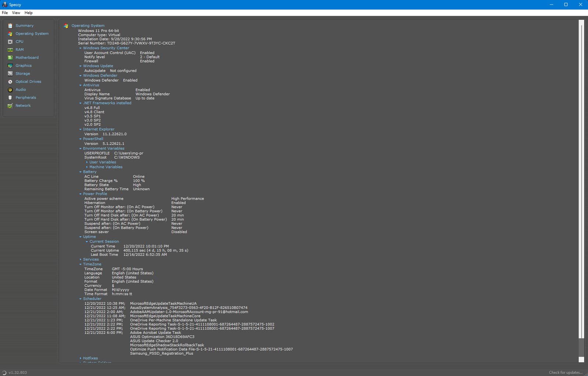Open the Audio speaker icon
Screen dimensions: 588x376
10,90
